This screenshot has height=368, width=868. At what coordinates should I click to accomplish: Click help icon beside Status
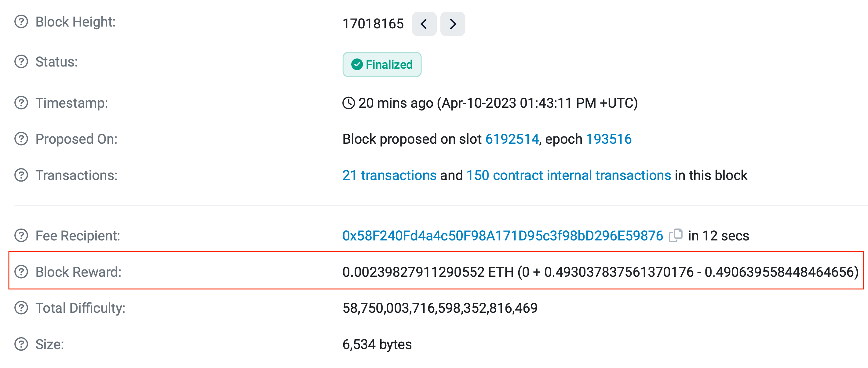point(21,62)
